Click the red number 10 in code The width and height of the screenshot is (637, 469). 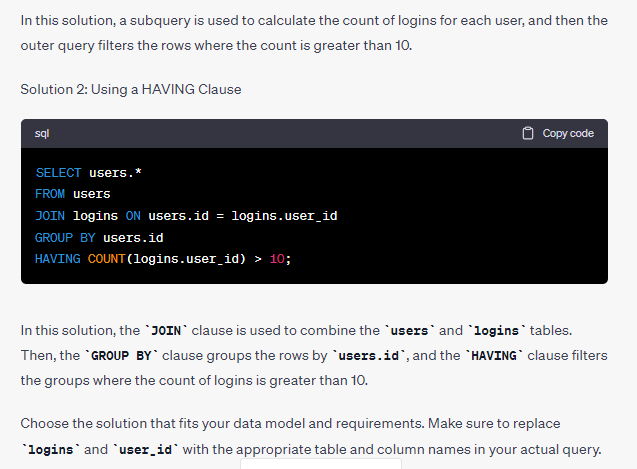(277, 259)
